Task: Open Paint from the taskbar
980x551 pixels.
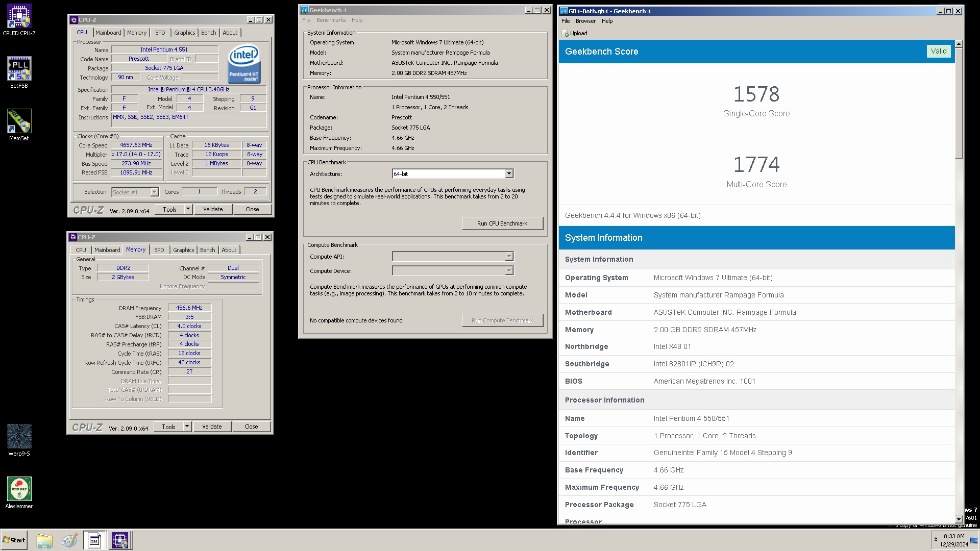Action: pyautogui.click(x=69, y=540)
